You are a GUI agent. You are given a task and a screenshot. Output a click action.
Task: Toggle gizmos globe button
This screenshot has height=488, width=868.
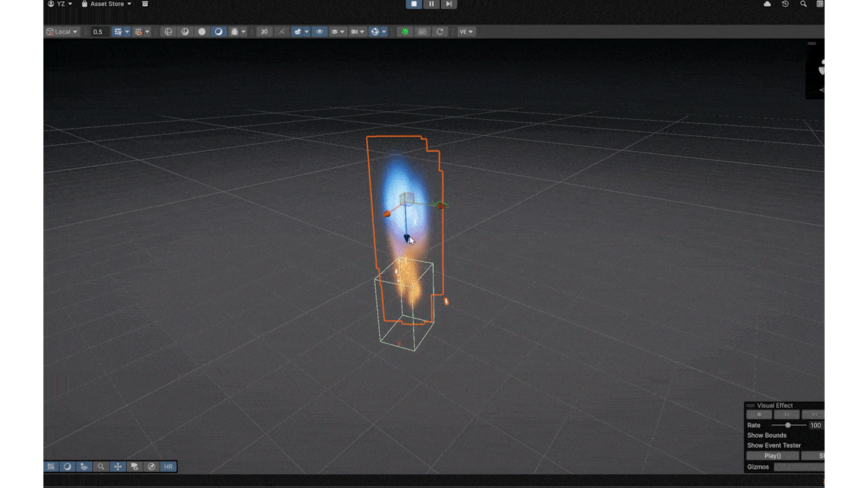[375, 32]
